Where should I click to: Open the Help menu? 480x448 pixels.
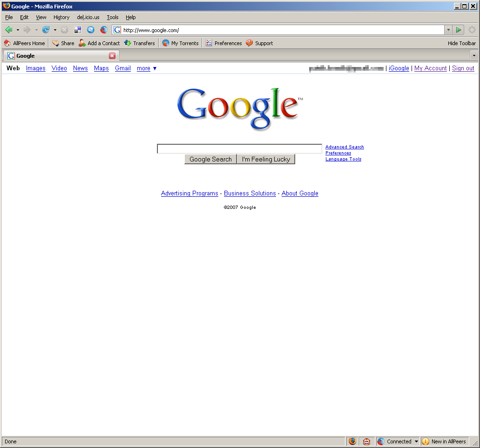(x=131, y=17)
